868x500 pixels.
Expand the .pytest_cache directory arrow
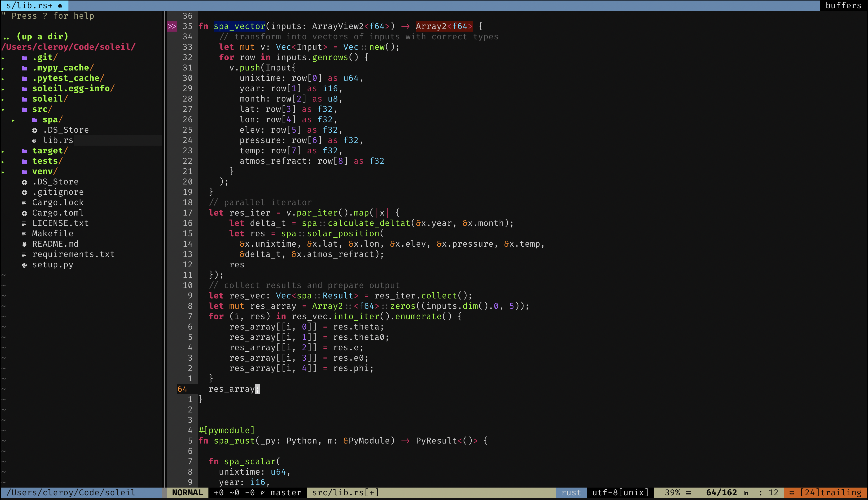pos(3,79)
